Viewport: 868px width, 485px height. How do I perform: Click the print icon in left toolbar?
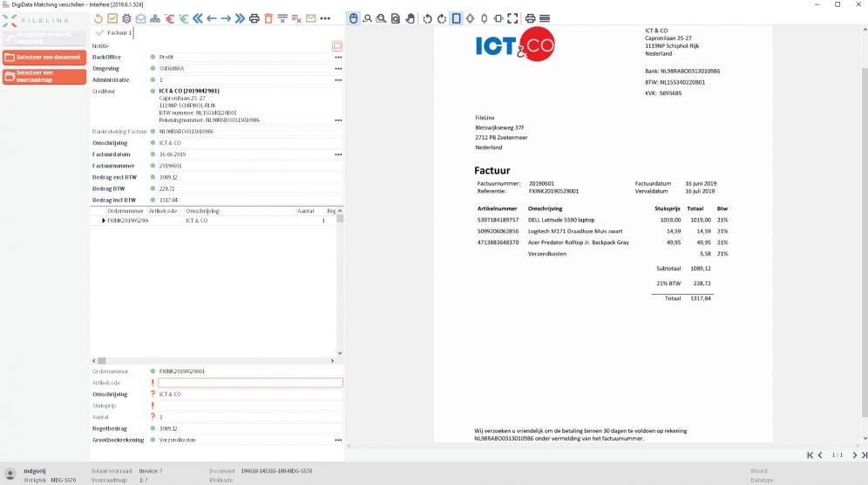point(254,18)
